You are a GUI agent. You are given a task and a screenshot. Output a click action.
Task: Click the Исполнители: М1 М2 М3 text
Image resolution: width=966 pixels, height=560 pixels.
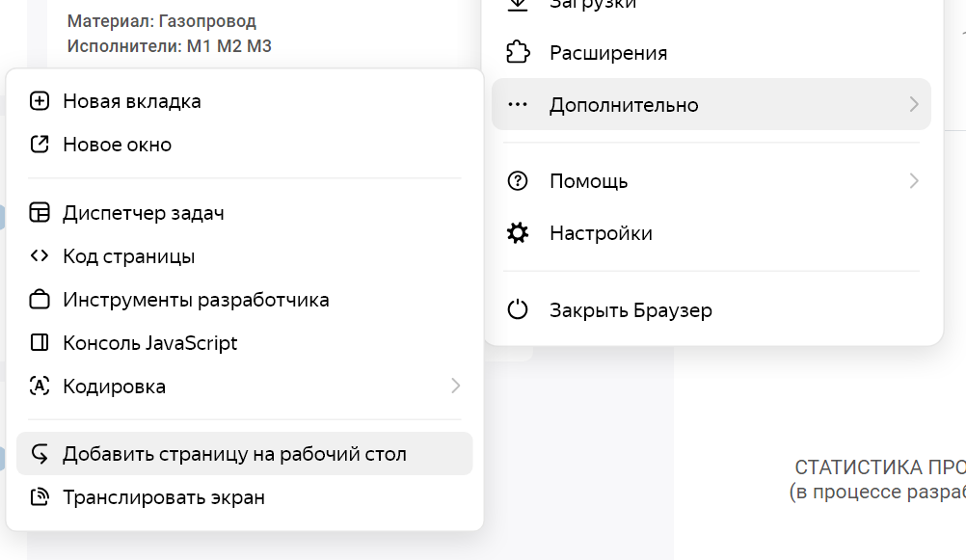[170, 45]
